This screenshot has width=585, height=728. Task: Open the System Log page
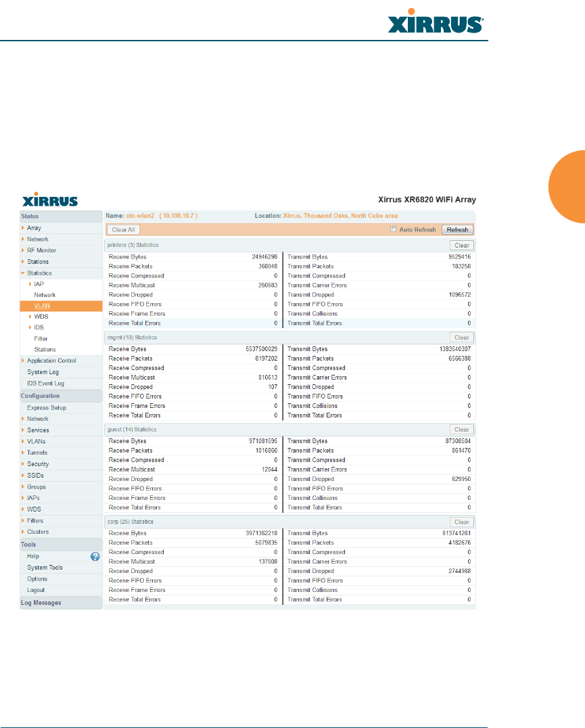tap(43, 372)
